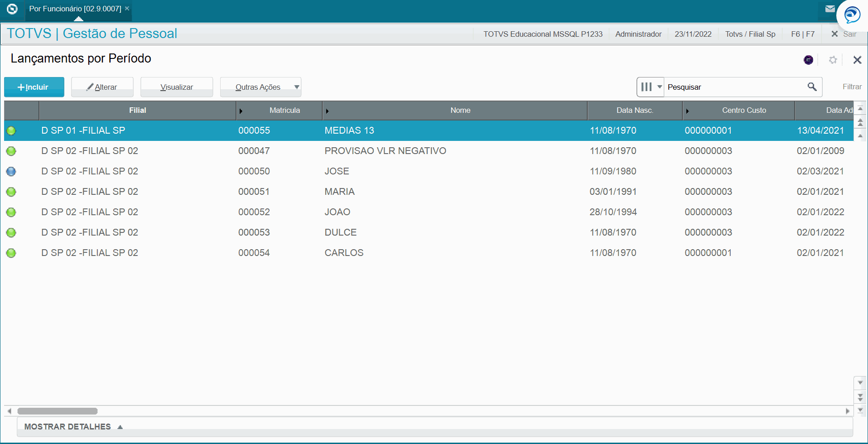Switch to Por Funcionário [02.9.0007] tab
868x444 pixels.
(x=75, y=9)
